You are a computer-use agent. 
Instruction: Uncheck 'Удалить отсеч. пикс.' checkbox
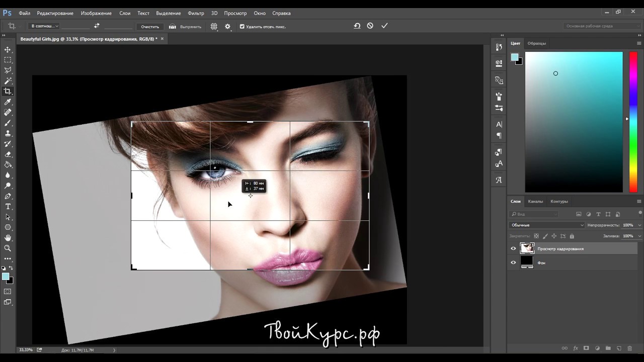[242, 26]
